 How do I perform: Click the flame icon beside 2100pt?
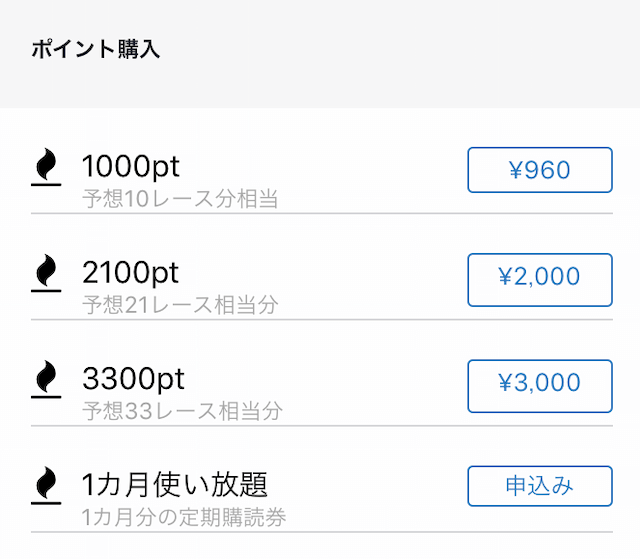[x=46, y=273]
